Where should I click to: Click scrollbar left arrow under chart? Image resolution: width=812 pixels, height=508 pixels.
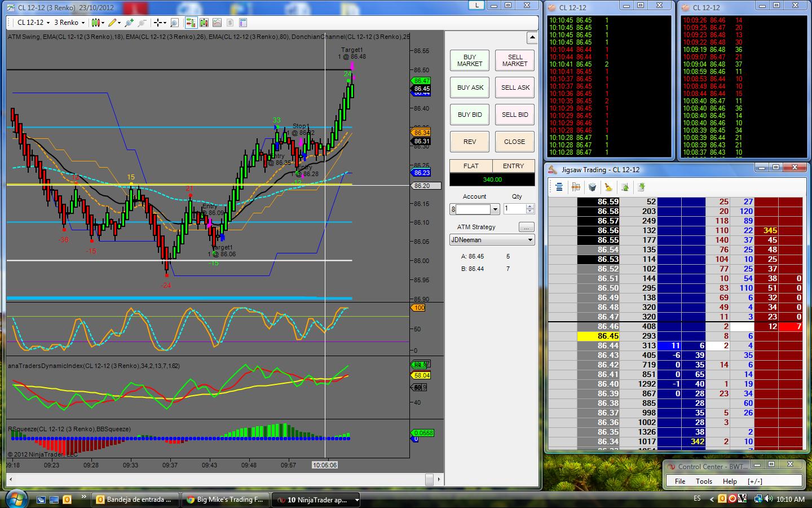[10, 480]
